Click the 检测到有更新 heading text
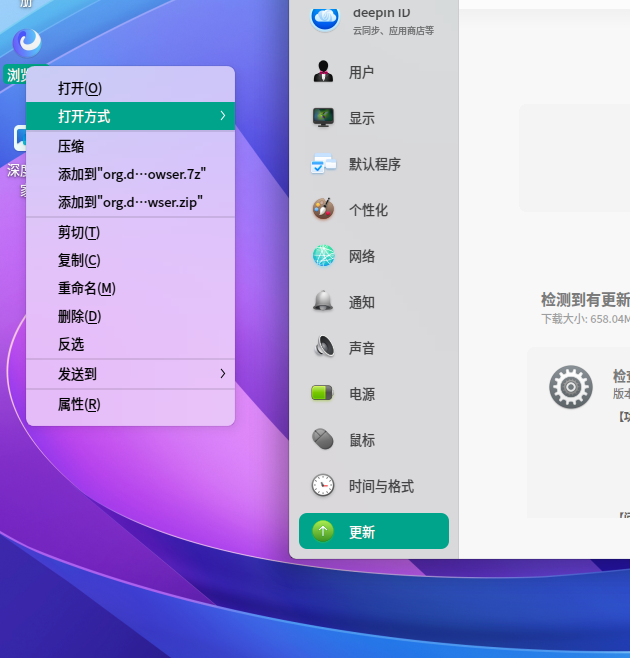630x658 pixels. pyautogui.click(x=585, y=300)
